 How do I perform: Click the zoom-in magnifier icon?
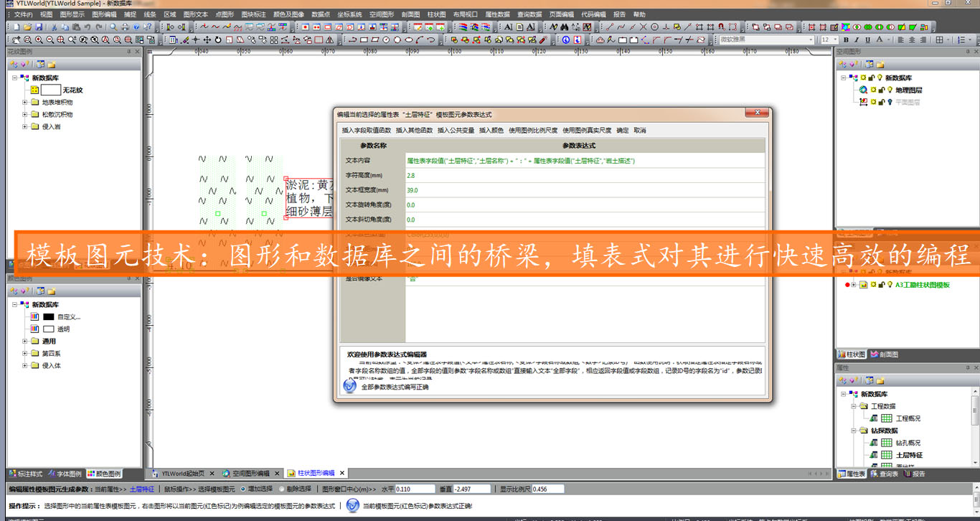[39, 39]
